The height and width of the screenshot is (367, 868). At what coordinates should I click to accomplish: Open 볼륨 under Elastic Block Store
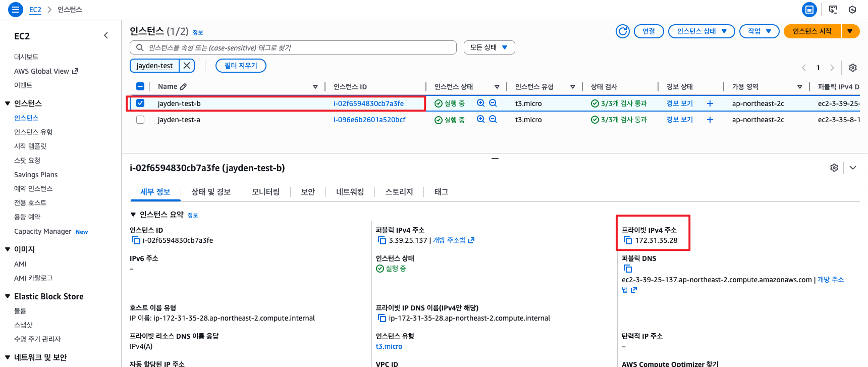pos(20,311)
